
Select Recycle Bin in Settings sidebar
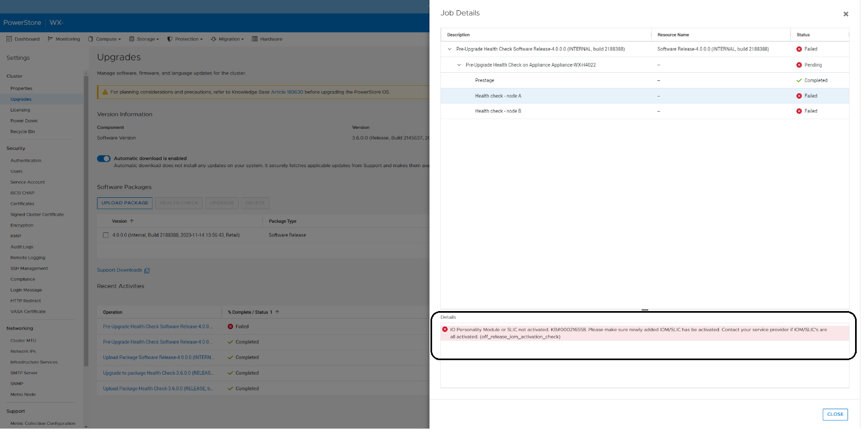tap(23, 132)
